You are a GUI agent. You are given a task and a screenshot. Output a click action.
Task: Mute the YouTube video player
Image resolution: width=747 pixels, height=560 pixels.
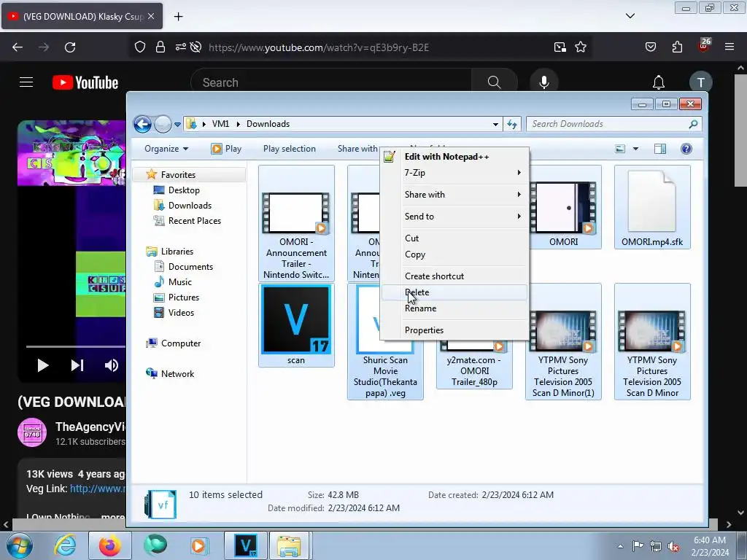[112, 365]
